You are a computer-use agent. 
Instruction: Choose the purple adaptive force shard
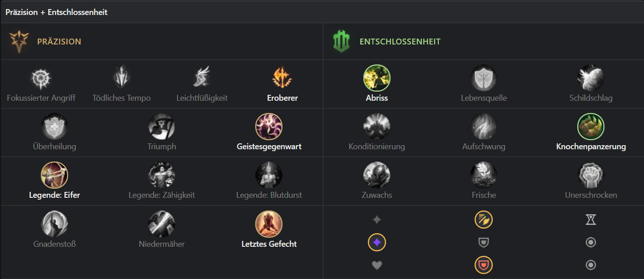tap(376, 242)
